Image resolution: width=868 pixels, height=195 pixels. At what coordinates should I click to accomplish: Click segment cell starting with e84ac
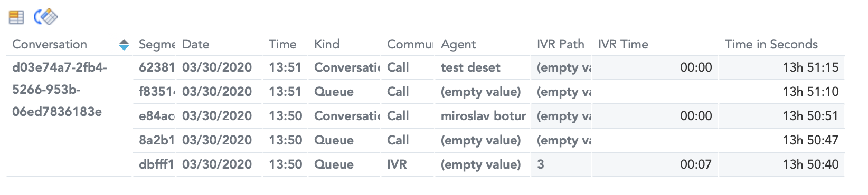pos(156,116)
